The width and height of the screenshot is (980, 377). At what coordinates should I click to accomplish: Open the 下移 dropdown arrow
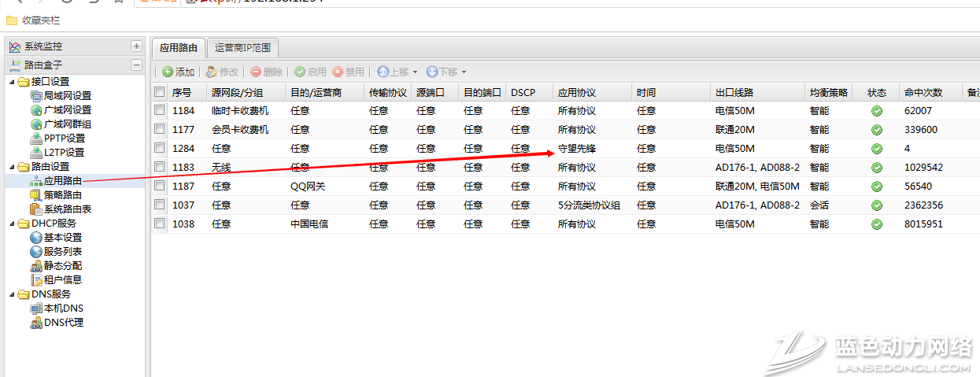point(464,72)
